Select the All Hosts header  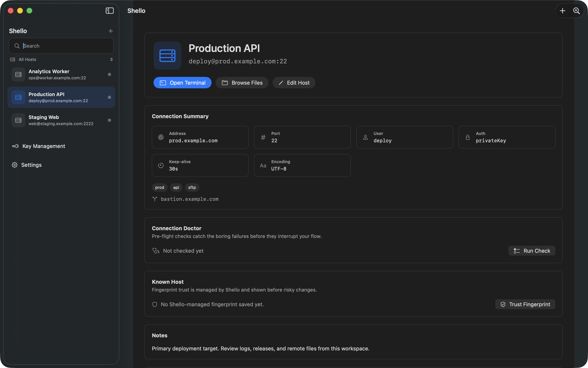[x=61, y=59]
